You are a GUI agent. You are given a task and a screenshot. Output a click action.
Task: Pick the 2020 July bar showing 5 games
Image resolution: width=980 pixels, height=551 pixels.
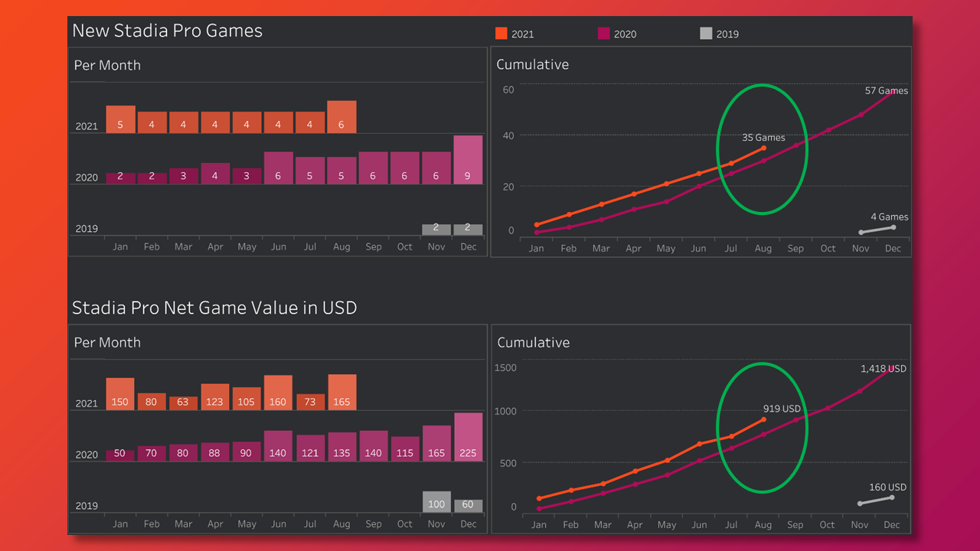[x=310, y=171]
